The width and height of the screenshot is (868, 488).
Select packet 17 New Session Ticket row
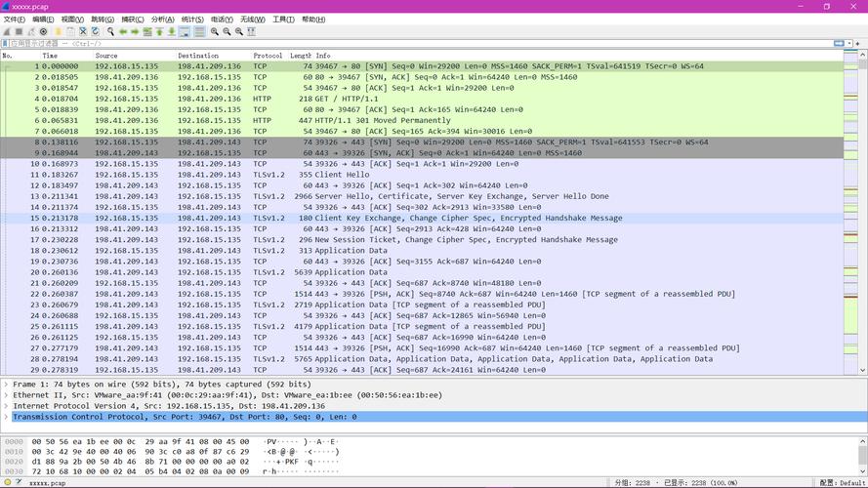pyautogui.click(x=422, y=239)
